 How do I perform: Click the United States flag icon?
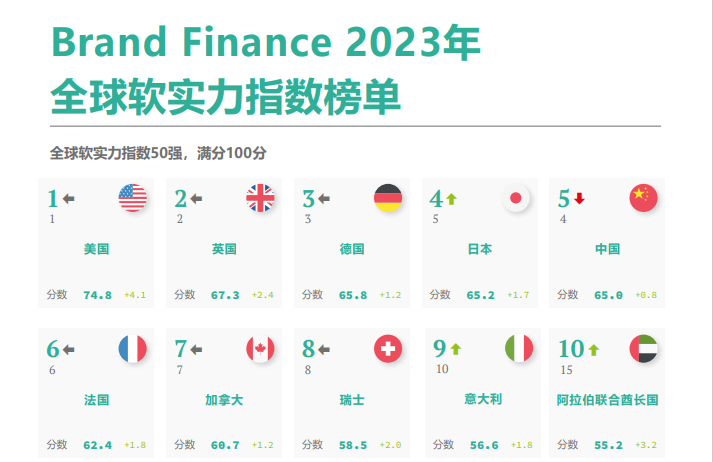133,198
